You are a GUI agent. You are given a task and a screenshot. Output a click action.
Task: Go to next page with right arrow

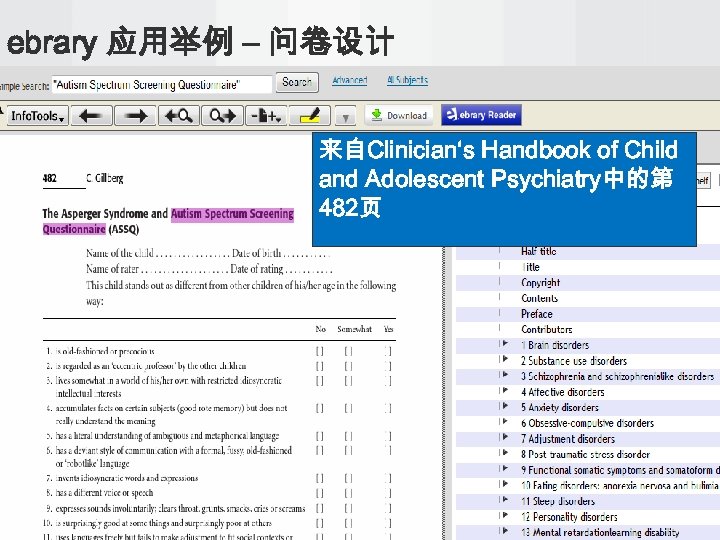tap(135, 116)
